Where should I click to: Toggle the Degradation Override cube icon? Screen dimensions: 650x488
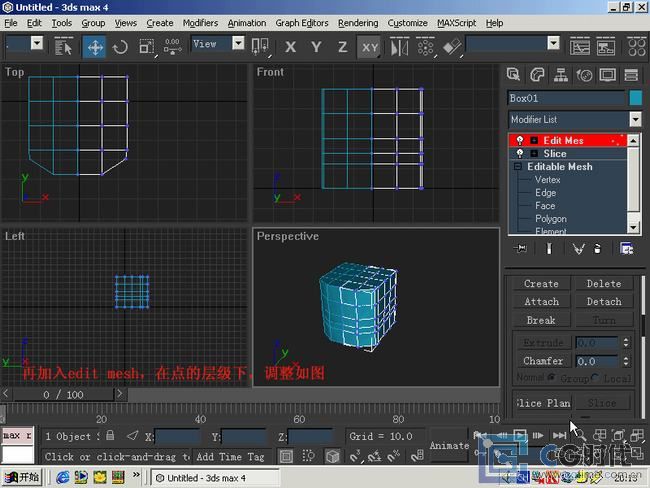[x=332, y=456]
